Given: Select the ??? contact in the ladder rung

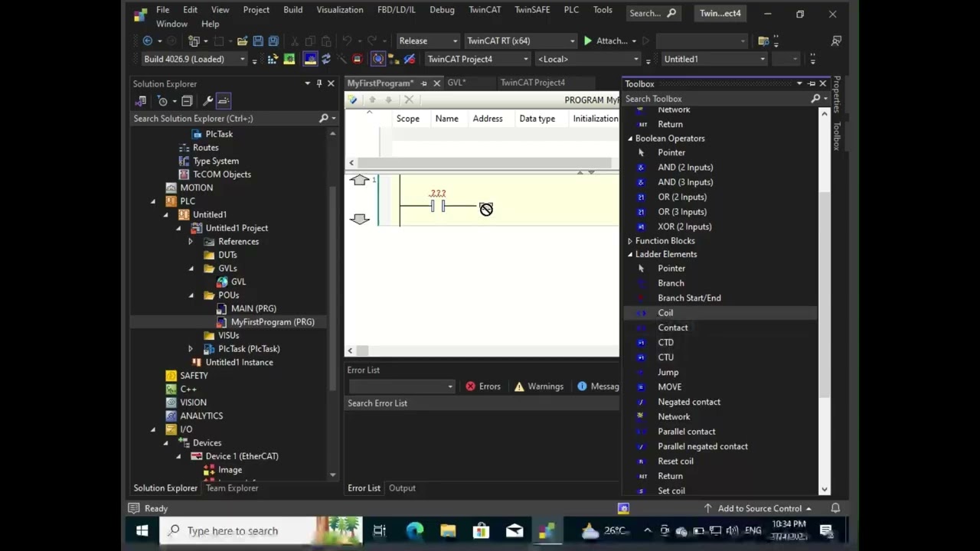Looking at the screenshot, I should [x=438, y=206].
